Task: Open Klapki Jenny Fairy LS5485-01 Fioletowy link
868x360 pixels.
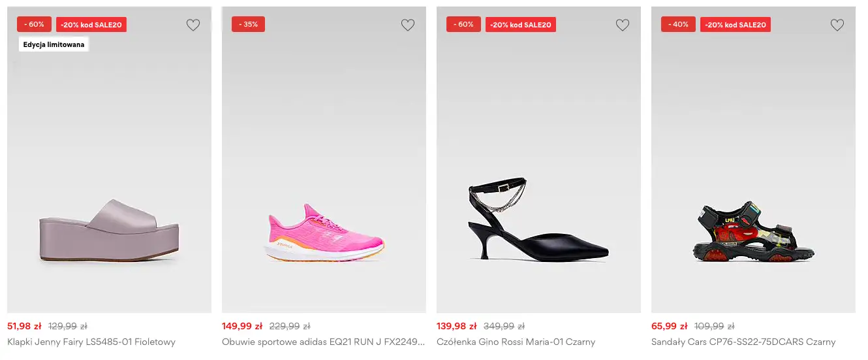Action: click(x=91, y=342)
